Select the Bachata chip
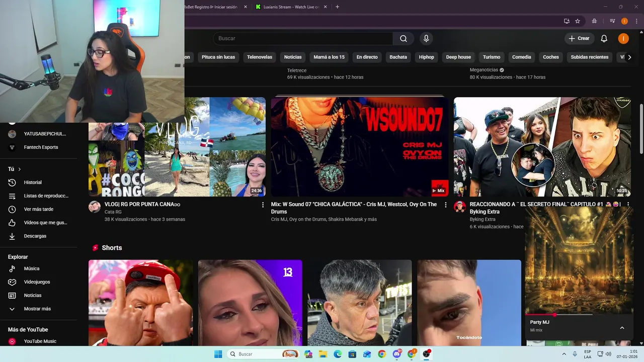644x362 pixels. (398, 57)
